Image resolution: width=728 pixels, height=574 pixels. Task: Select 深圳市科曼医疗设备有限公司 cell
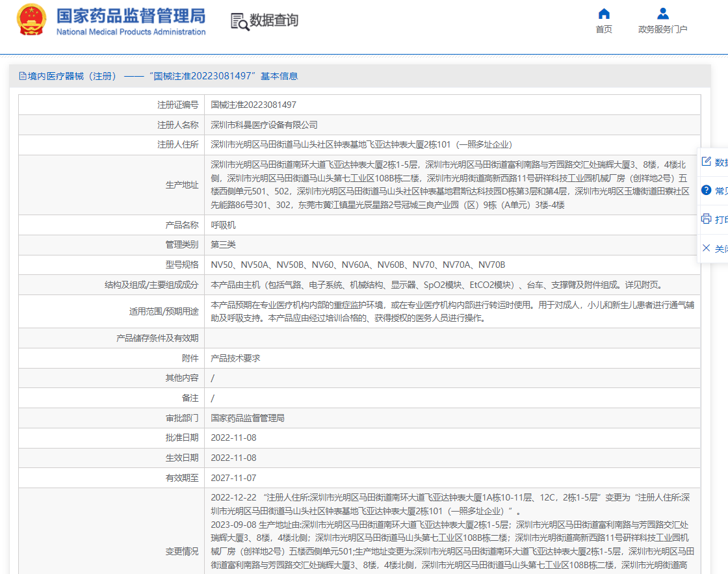click(264, 125)
